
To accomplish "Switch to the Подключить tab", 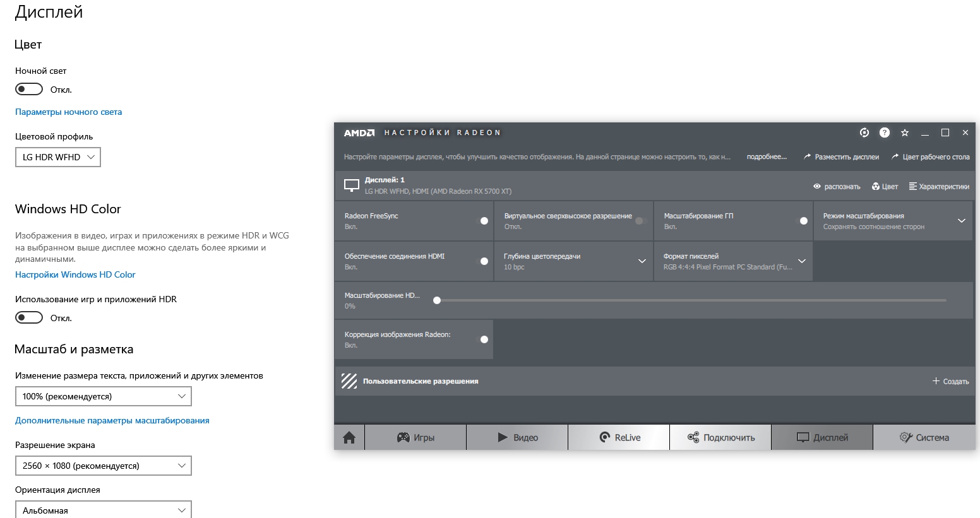I will 720,437.
